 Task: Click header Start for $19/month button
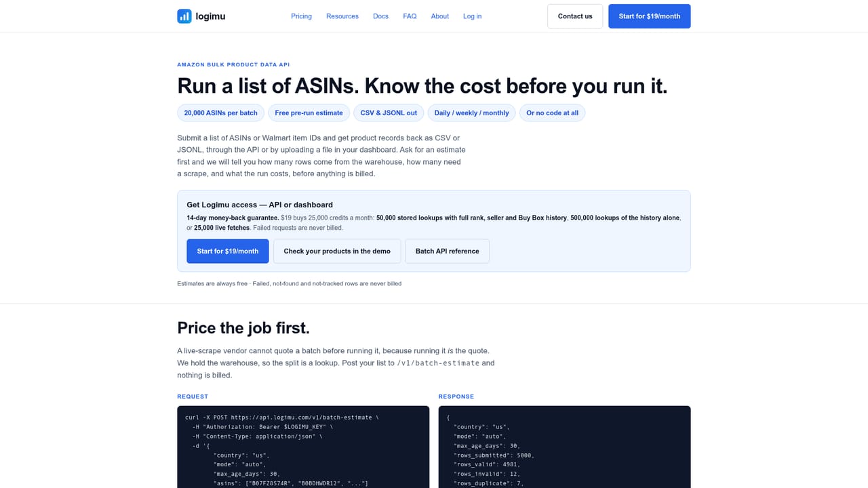(650, 16)
